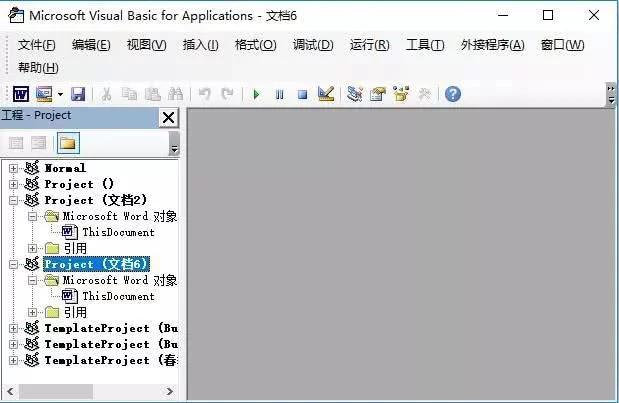
Task: Select the Project (文档2) tree item
Action: (x=96, y=200)
